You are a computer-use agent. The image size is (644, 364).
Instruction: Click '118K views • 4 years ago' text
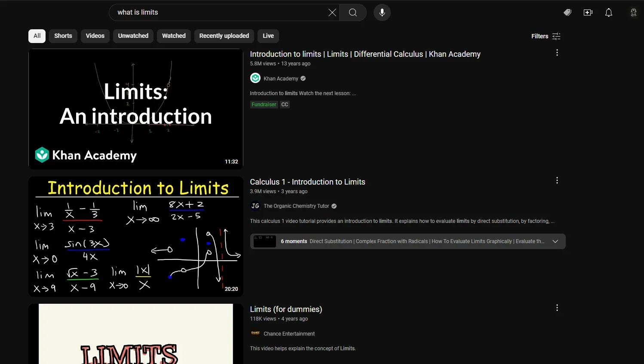point(279,319)
